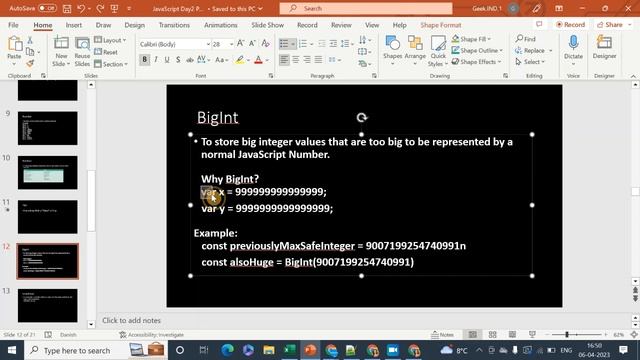This screenshot has width=640, height=360.
Task: Open Font dialog launcher
Action: [x=271, y=76]
